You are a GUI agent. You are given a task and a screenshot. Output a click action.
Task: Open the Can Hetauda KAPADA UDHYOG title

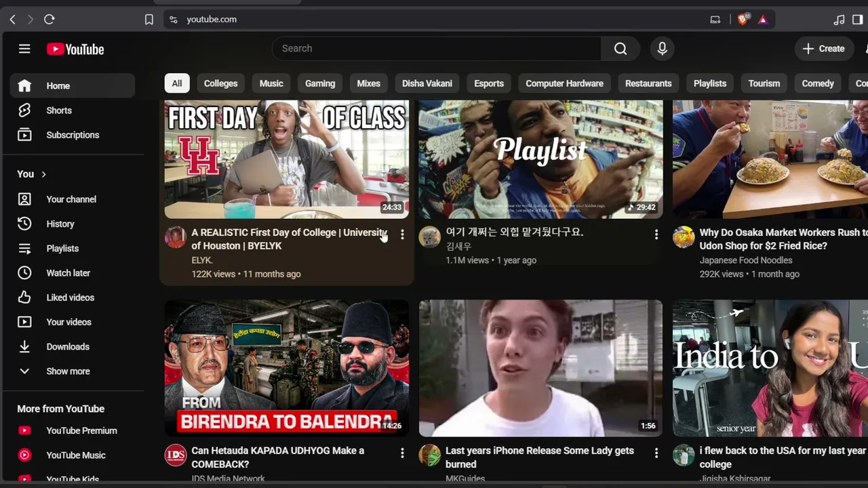point(277,457)
